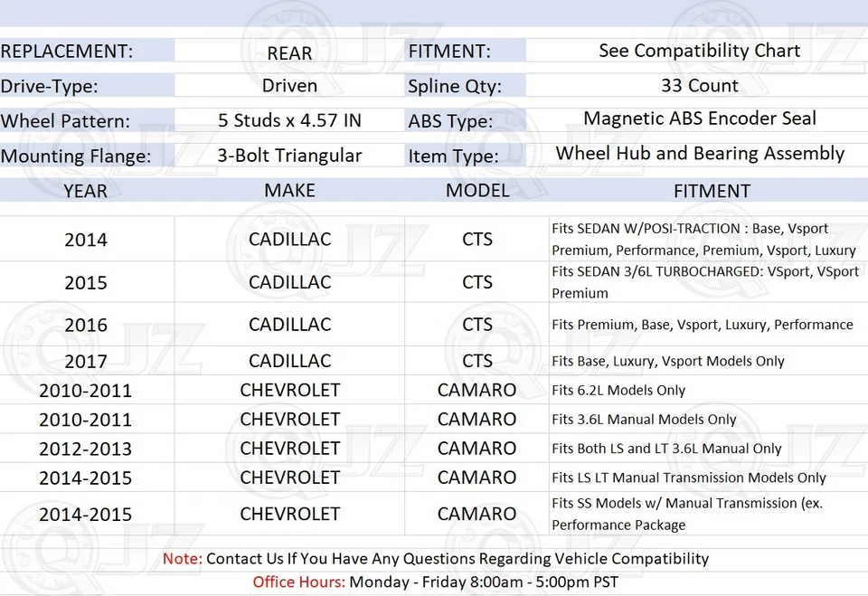Screen dimensions: 868x596
Task: Click the FITMENT column header
Action: coord(712,191)
